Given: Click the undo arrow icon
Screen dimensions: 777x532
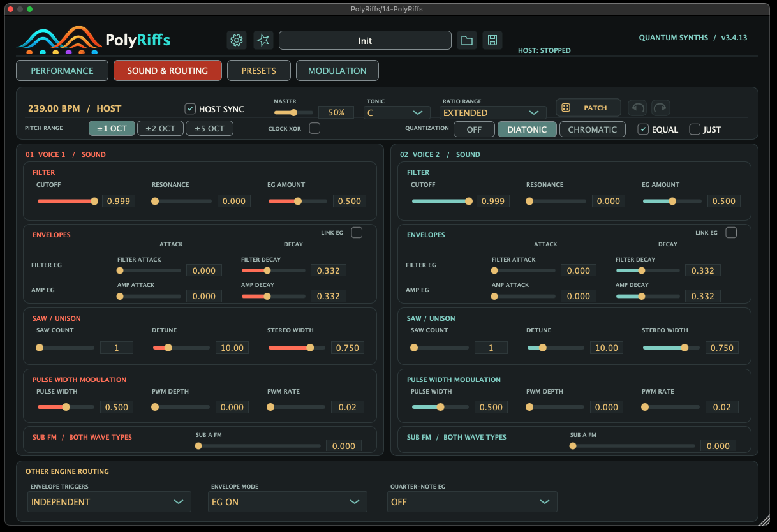Looking at the screenshot, I should (x=637, y=108).
